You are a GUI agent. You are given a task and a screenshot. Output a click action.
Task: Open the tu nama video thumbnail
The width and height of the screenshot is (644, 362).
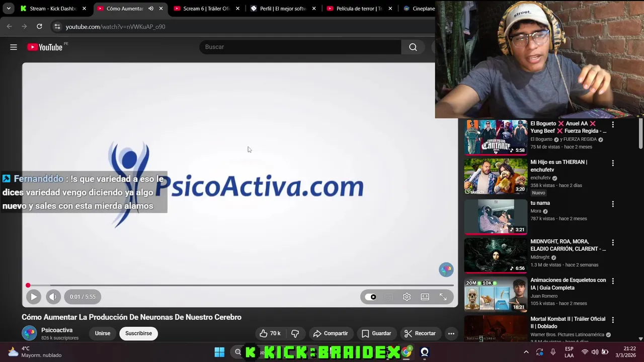[496, 217]
